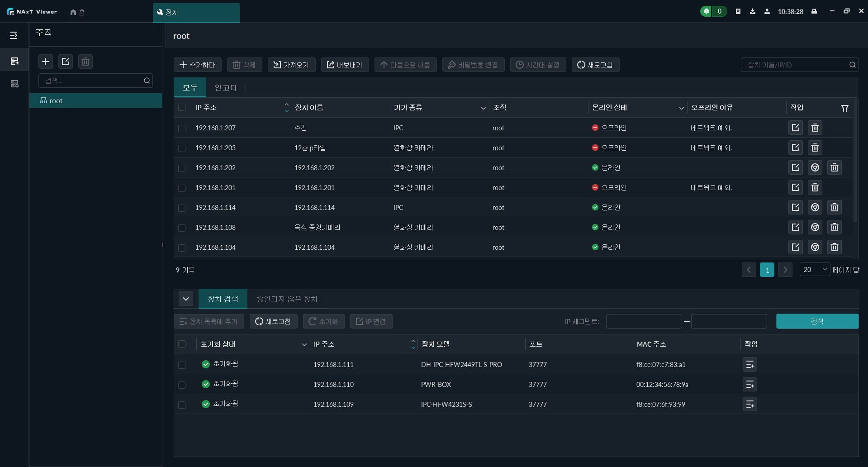Open web browser icon for 192.168.1.202
This screenshot has width=868, height=467.
point(815,167)
